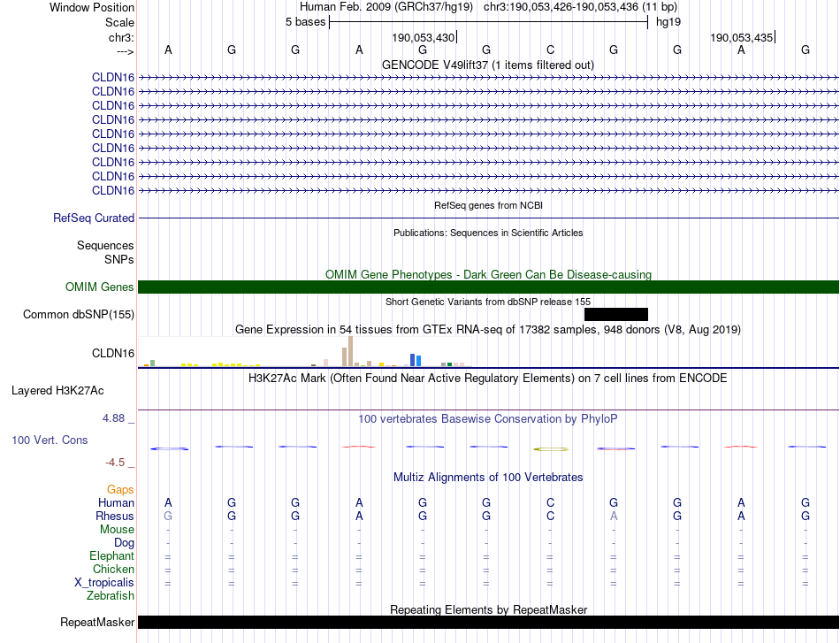The width and height of the screenshot is (840, 643).
Task: Click the dark green OMIM Genes bar
Action: pos(489,287)
